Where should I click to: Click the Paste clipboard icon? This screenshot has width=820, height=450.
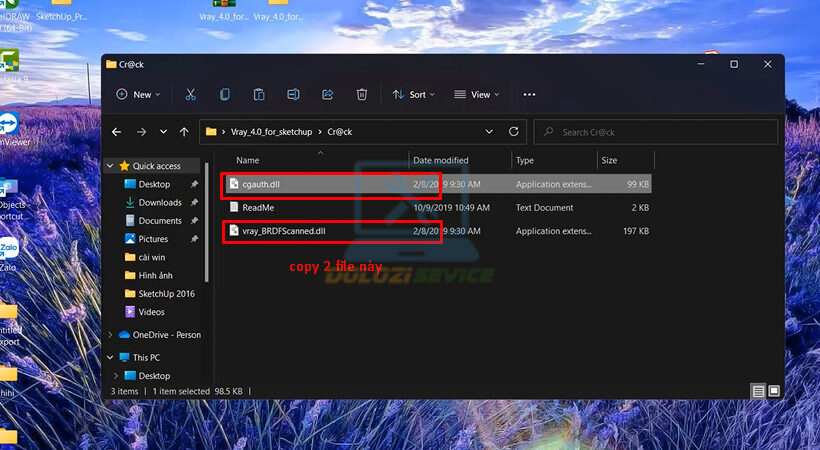(x=259, y=94)
